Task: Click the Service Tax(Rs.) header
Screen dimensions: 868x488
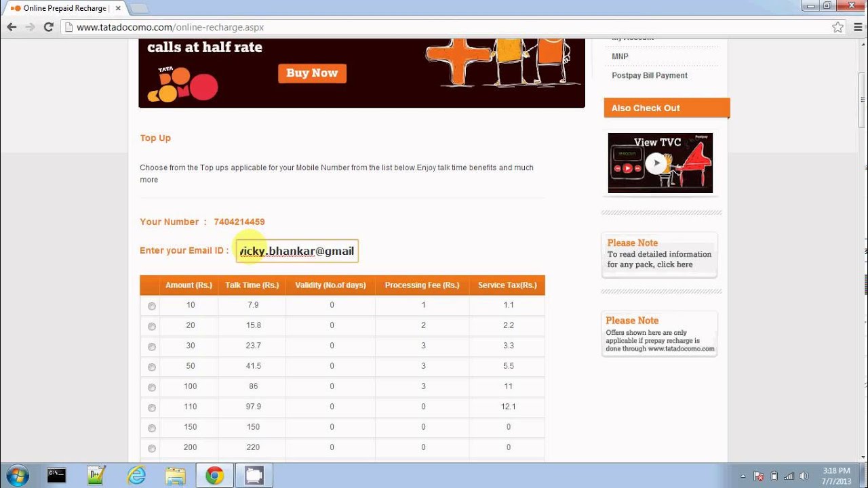Action: click(x=507, y=285)
